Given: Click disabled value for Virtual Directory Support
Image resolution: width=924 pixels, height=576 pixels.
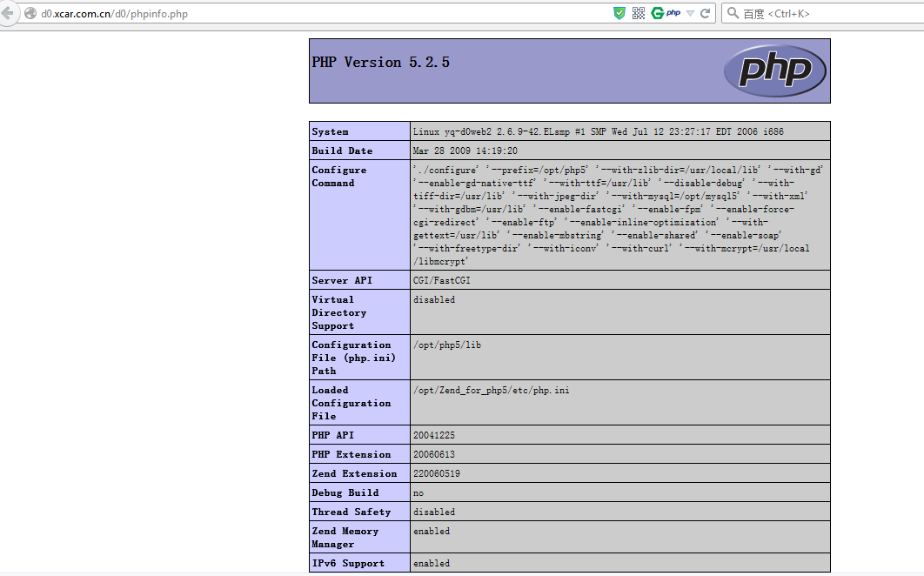Looking at the screenshot, I should [x=433, y=299].
